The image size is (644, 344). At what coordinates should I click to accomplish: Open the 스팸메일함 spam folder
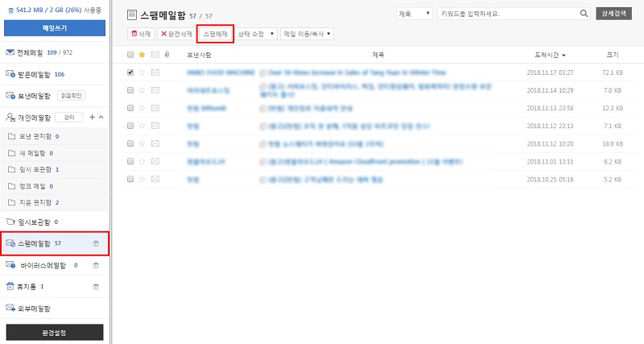(x=34, y=243)
